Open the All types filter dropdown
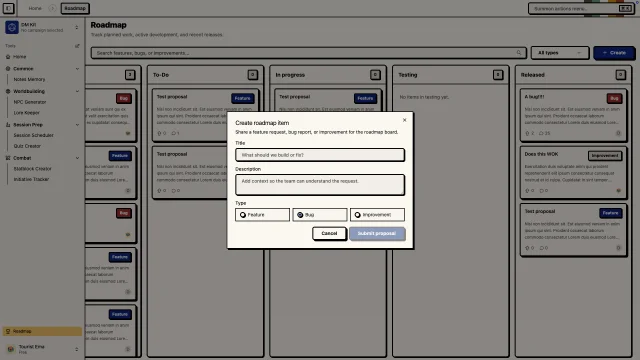The image size is (640, 360). pyautogui.click(x=560, y=53)
